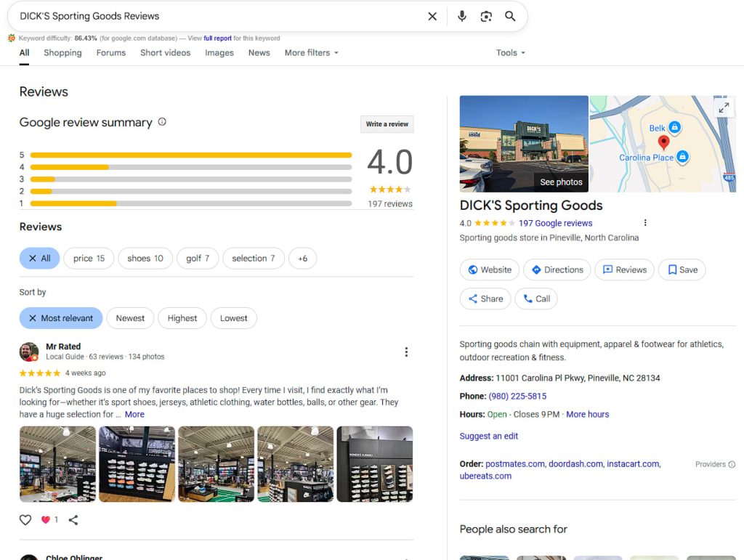Viewport: 744px width, 560px height.
Task: Click the Belk shopping pin on the map
Action: [675, 127]
